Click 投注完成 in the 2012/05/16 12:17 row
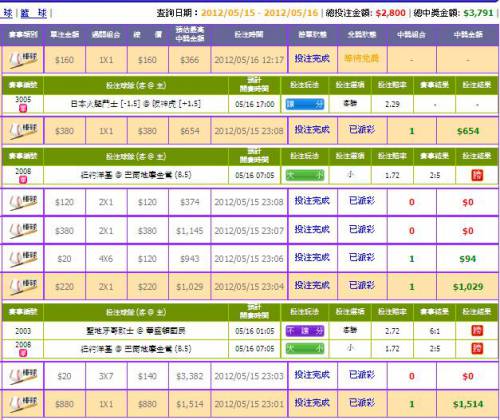Viewport: 500px width, 420px height. [312, 59]
